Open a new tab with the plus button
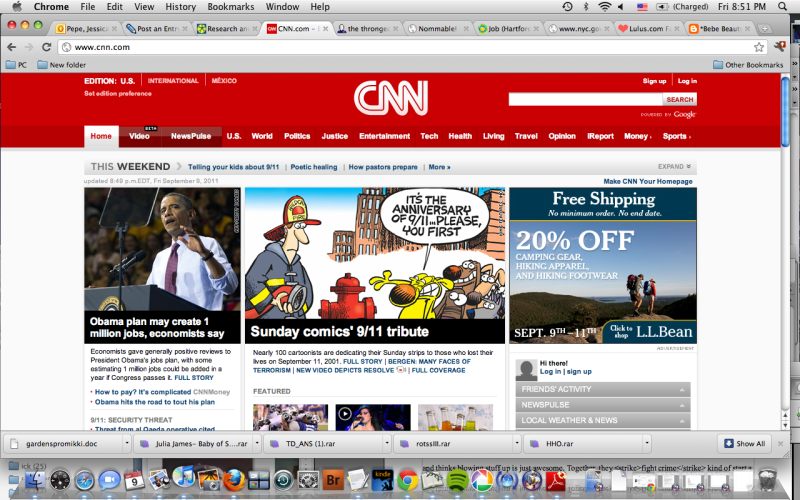Viewport: 800px width, 500px height. 764,29
